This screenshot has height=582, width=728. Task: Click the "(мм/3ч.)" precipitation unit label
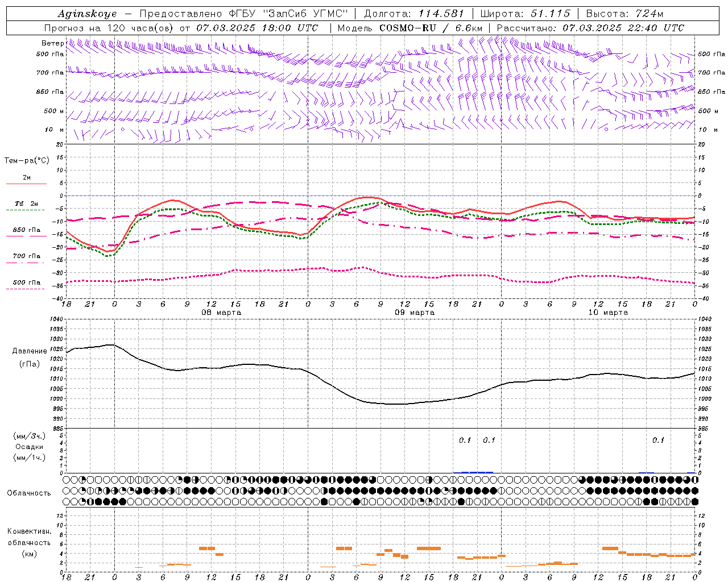click(x=30, y=436)
